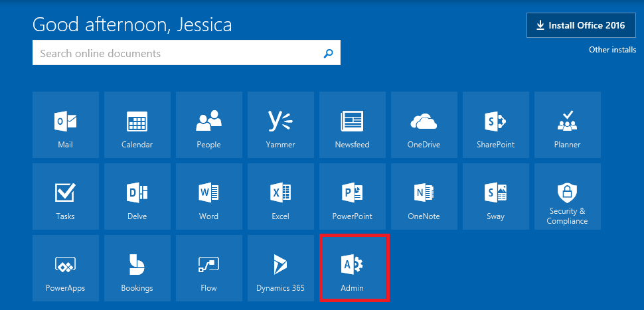
Task: Follow the Other installs link
Action: click(612, 50)
